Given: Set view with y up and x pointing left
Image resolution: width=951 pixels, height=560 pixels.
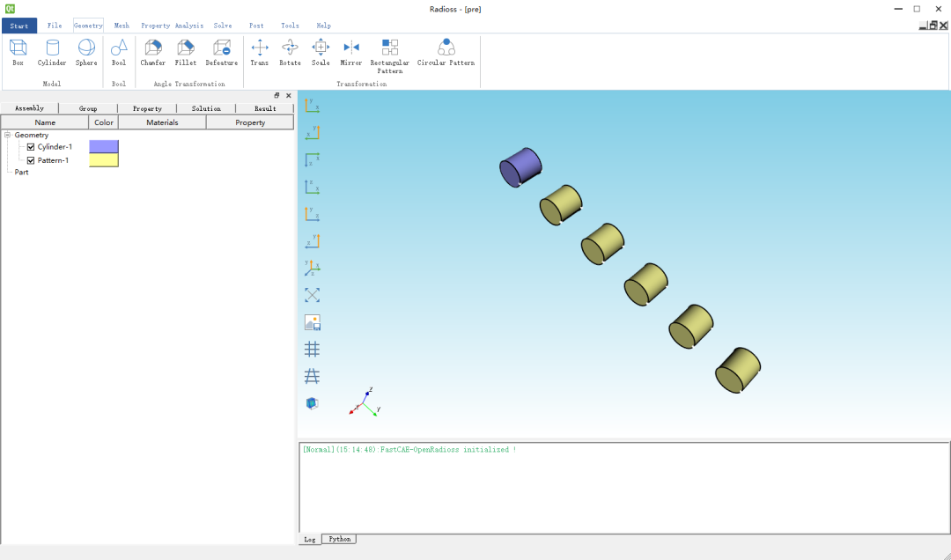Looking at the screenshot, I should (x=312, y=132).
